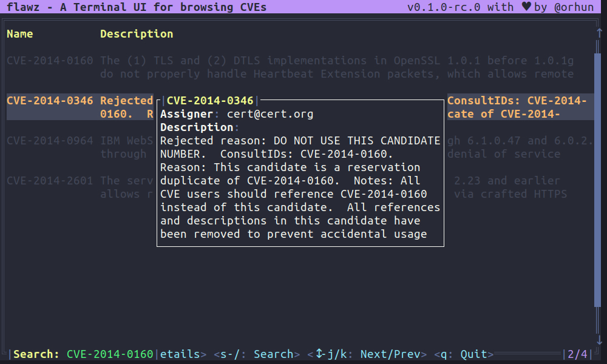Select the CVE-2014-0160 row
607x364 pixels.
[300, 67]
